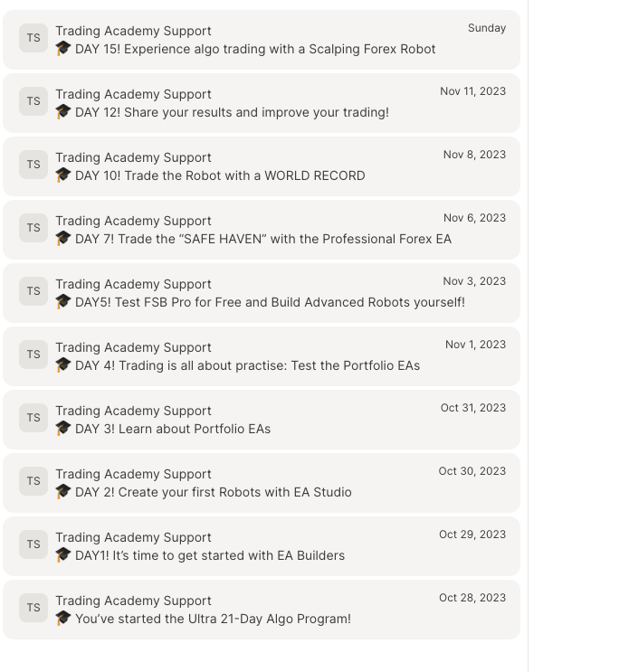Open DAY1 get started with EA Builders email

tap(262, 546)
